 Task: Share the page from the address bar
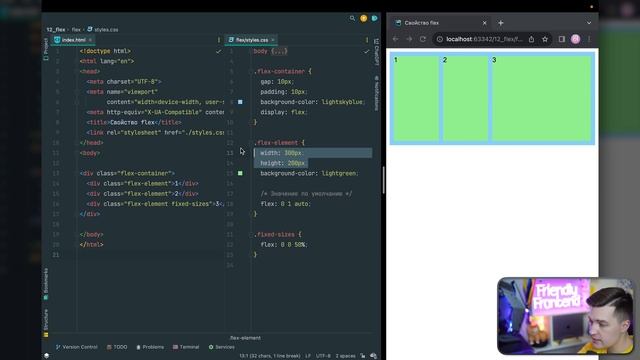coord(531,39)
